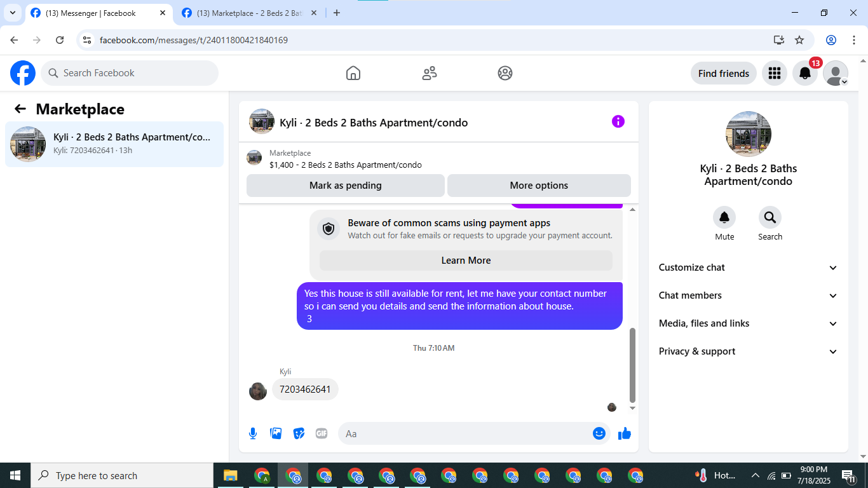Screen dimensions: 868x488
Task: Open the Facebook menu grid icon
Action: pos(774,73)
